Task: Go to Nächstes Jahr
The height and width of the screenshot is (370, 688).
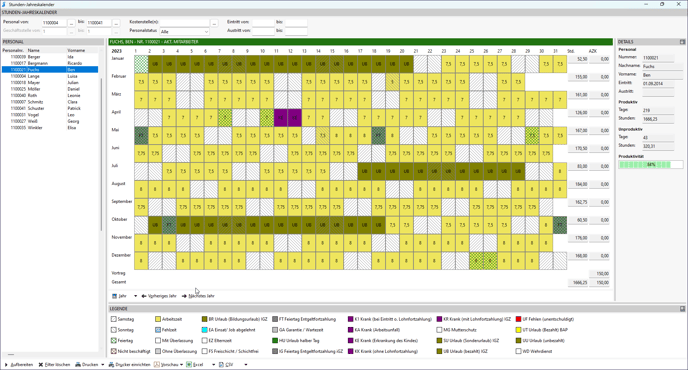Action: (198, 296)
